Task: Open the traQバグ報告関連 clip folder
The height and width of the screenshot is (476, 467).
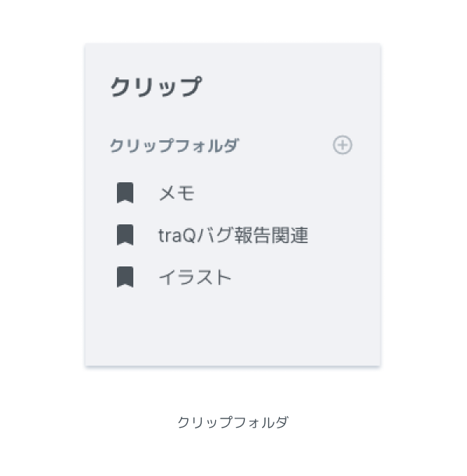Action: tap(232, 235)
